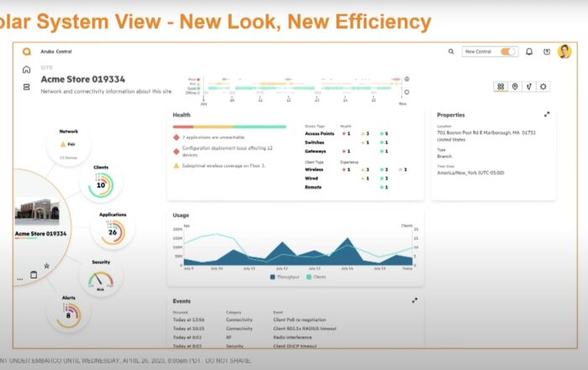
Task: Expand the Properties panel
Action: click(547, 115)
